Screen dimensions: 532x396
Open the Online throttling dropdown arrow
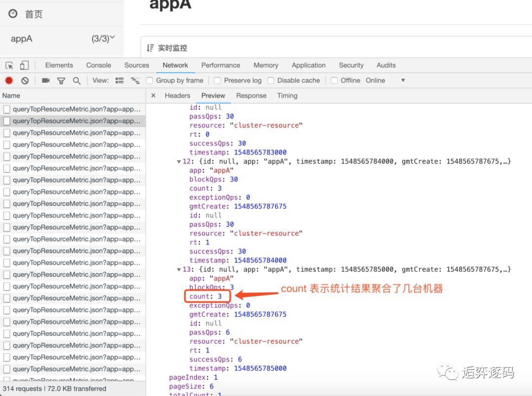[x=403, y=80]
